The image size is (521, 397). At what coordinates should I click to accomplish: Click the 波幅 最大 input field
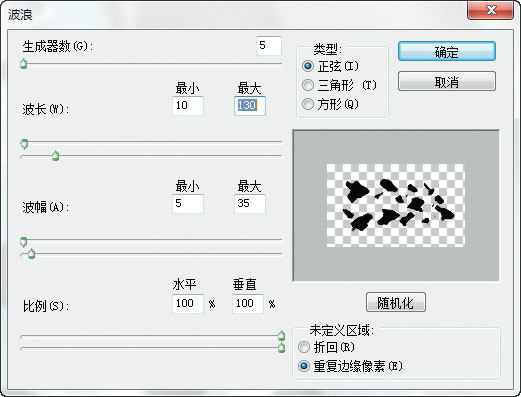[250, 204]
